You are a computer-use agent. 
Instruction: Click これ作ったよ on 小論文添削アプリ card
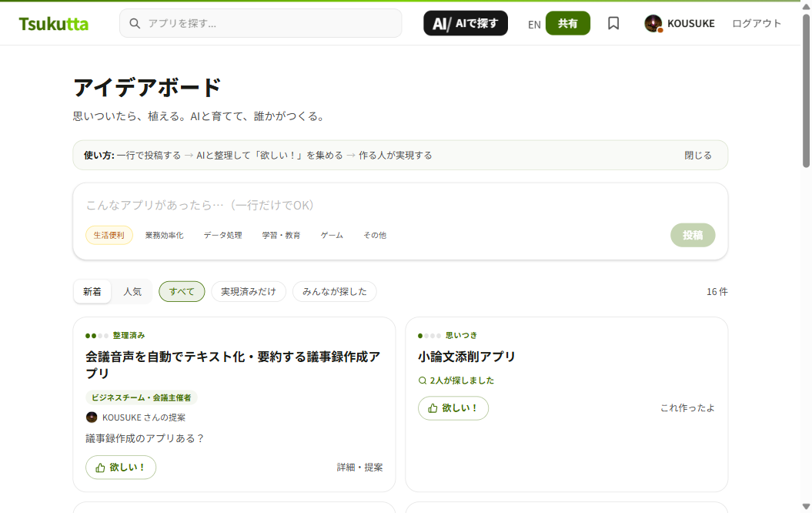click(x=688, y=408)
